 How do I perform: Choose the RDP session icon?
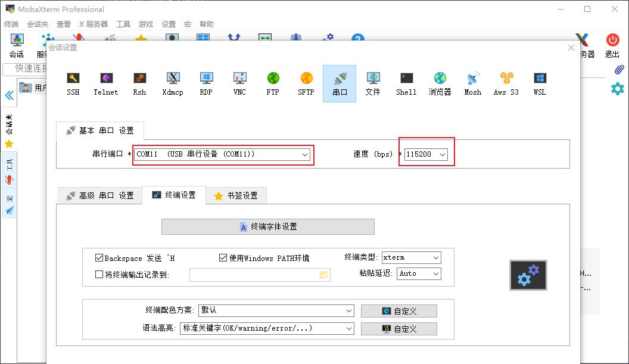click(x=206, y=84)
